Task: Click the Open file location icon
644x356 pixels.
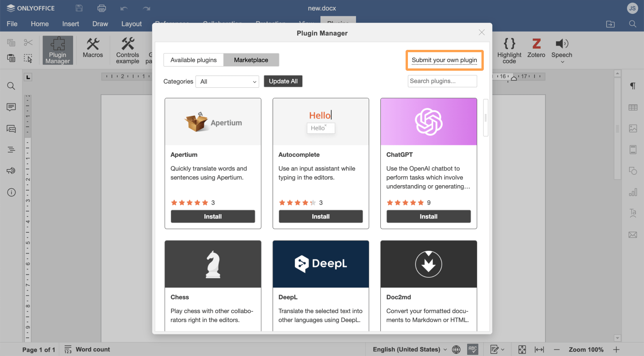Action: pyautogui.click(x=610, y=24)
